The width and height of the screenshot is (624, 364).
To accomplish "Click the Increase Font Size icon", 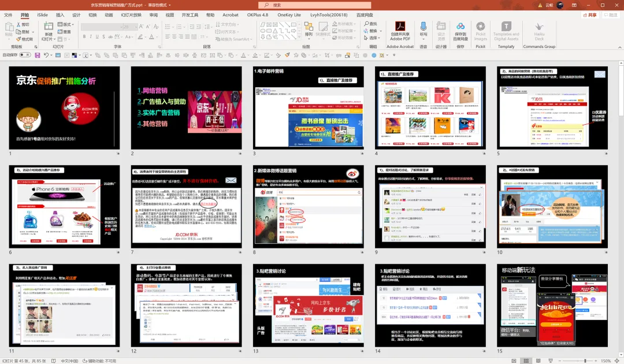I will tap(142, 27).
